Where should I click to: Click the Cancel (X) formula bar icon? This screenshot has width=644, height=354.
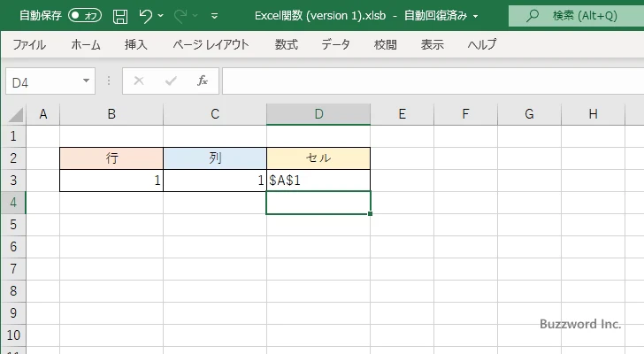coord(139,81)
